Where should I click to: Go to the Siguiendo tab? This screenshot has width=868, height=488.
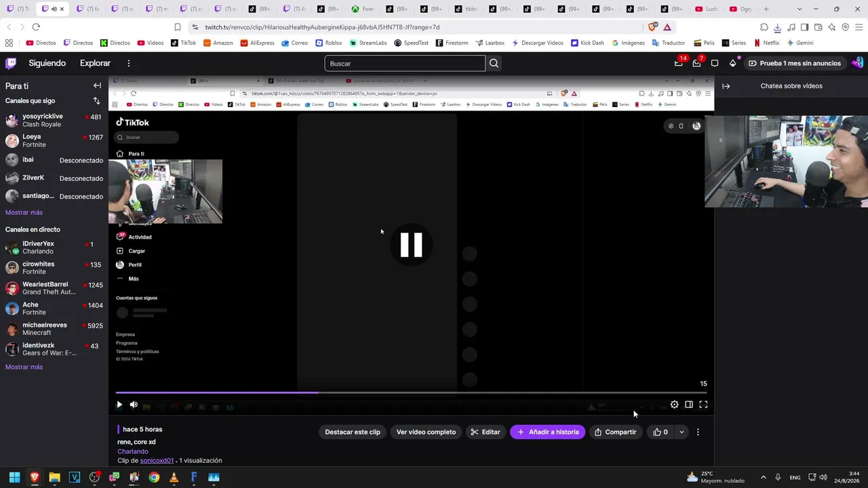pos(47,63)
